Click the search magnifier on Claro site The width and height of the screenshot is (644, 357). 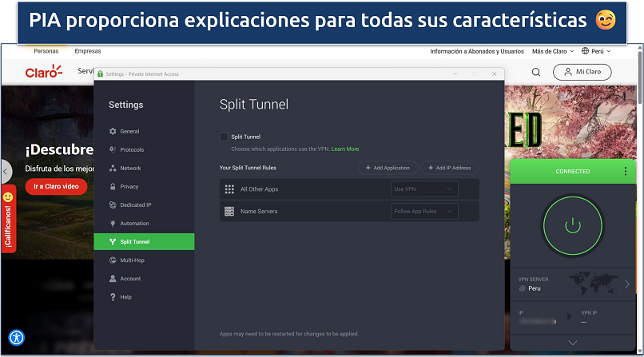pyautogui.click(x=536, y=72)
